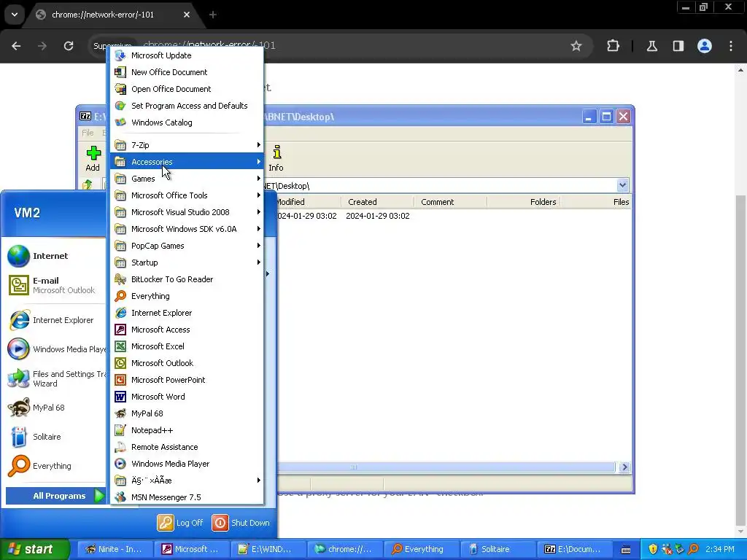Viewport: 747px width, 560px height.
Task: Click the 7-Zip Add toolbar button
Action: [x=93, y=158]
